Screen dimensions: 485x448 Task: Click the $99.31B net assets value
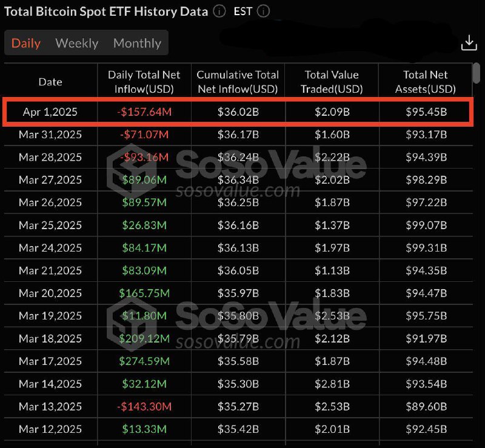[426, 248]
